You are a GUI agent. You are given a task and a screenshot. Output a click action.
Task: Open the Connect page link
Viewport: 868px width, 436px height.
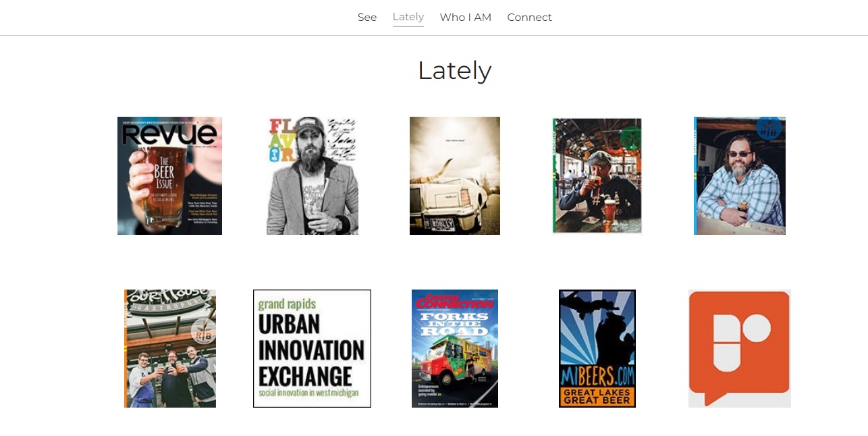click(529, 18)
